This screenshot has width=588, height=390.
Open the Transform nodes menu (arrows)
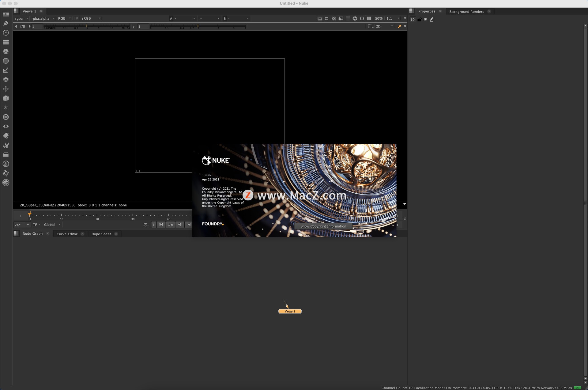coord(6,89)
